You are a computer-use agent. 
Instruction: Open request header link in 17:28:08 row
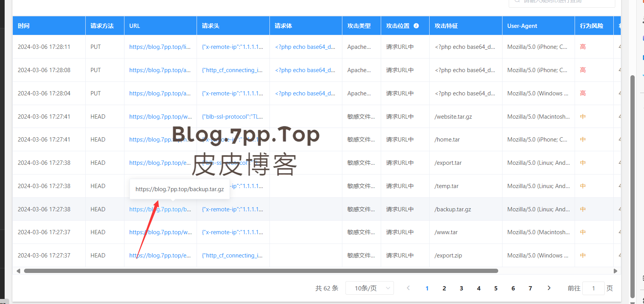(x=232, y=70)
